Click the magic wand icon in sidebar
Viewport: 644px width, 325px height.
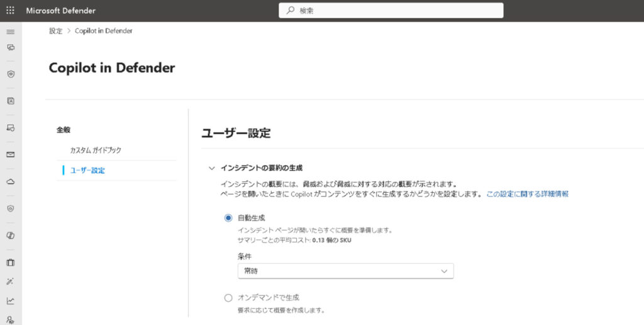[10, 282]
